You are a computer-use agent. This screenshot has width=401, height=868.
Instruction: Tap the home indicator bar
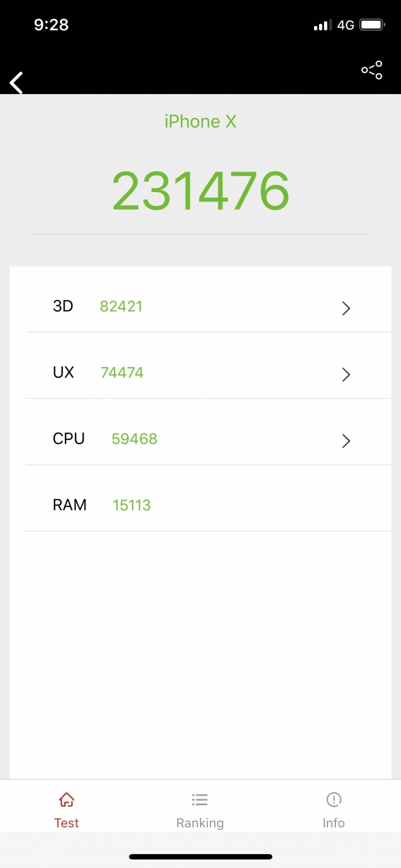(200, 856)
